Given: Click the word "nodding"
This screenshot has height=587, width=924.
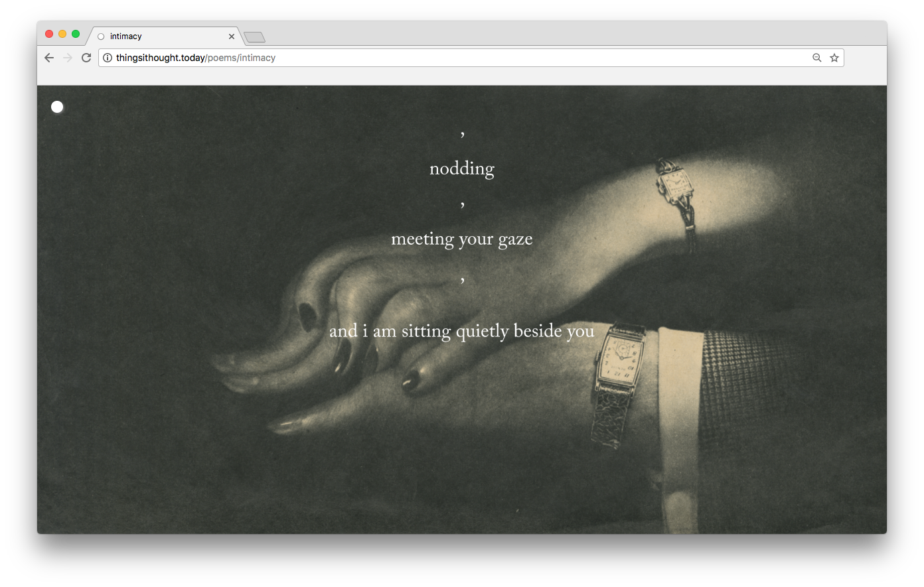Looking at the screenshot, I should pyautogui.click(x=462, y=168).
